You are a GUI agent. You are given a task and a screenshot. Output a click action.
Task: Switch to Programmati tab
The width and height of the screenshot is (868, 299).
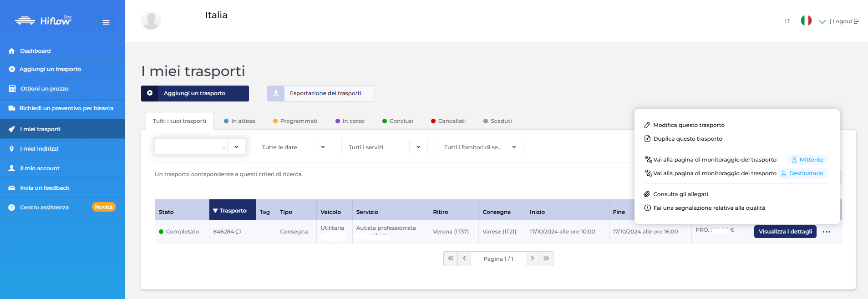[295, 121]
